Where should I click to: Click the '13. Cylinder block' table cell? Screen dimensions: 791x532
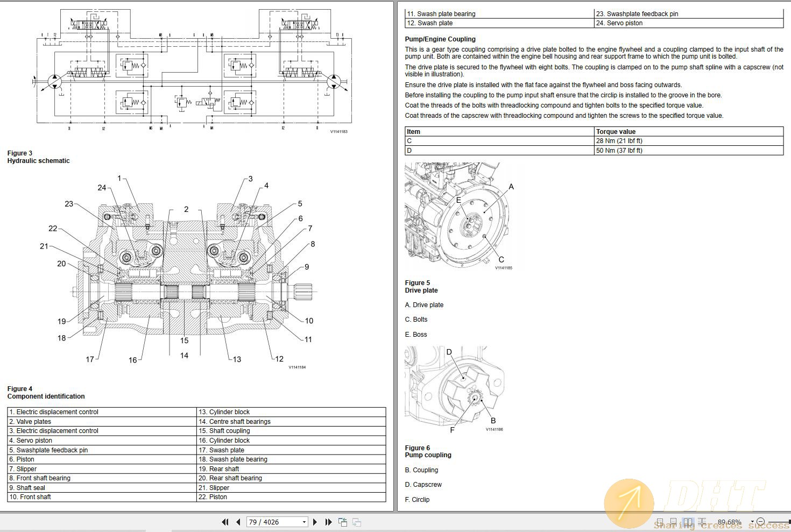[x=291, y=412]
